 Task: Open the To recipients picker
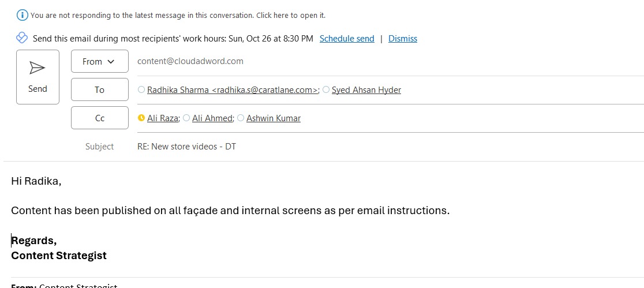click(x=99, y=89)
